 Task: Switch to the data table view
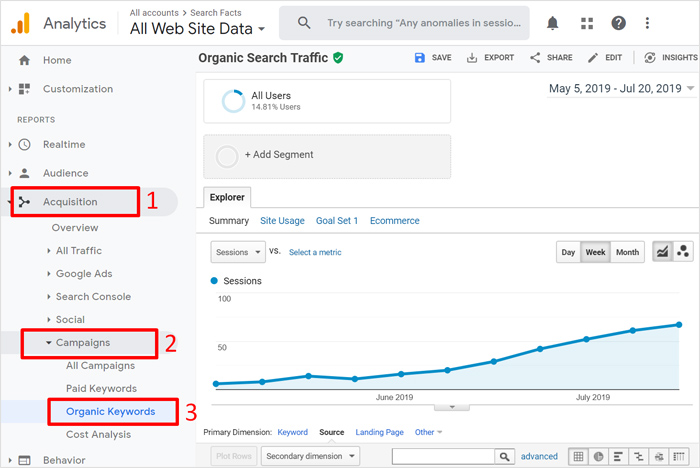pos(577,456)
